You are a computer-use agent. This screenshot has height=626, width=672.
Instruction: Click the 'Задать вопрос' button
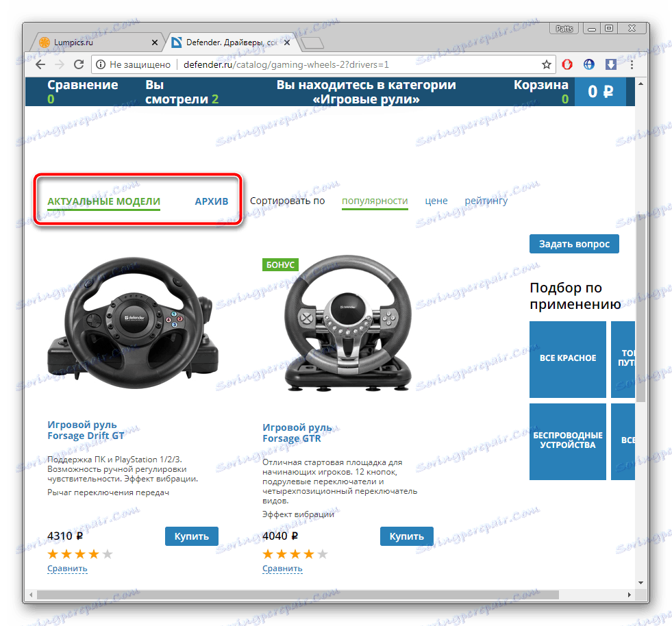(574, 244)
